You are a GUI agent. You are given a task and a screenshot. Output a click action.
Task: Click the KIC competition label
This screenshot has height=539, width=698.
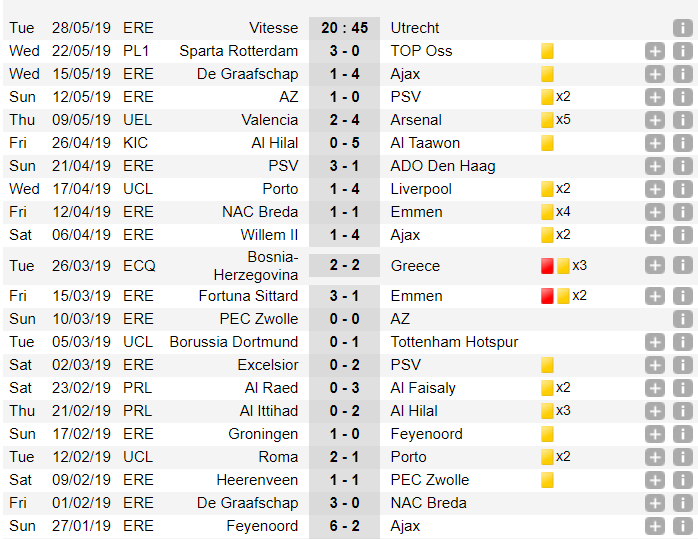[x=138, y=143]
